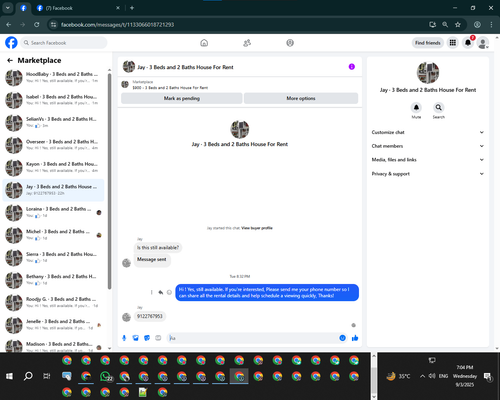Click the Search Facebook field
The image size is (500, 400).
click(x=64, y=43)
